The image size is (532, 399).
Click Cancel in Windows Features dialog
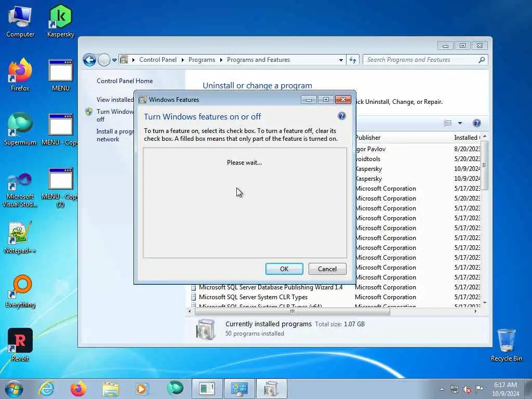coord(327,269)
